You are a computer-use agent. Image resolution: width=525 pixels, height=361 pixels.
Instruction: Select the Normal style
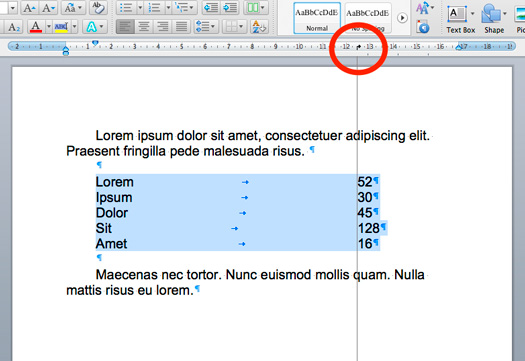(317, 18)
